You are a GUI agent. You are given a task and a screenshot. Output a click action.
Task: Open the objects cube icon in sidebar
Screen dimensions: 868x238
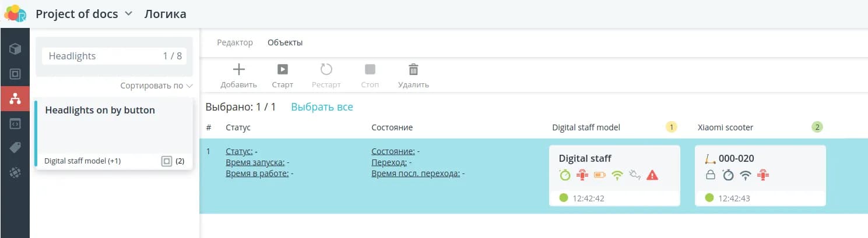click(x=15, y=49)
